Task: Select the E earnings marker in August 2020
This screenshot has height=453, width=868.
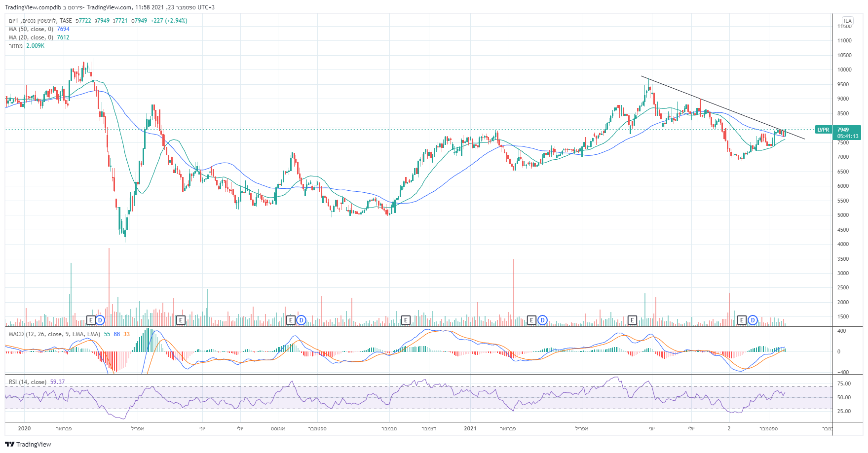Action: pos(291,320)
